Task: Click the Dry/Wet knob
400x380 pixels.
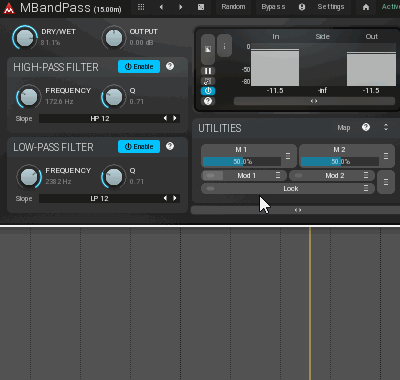Action: coord(25,38)
